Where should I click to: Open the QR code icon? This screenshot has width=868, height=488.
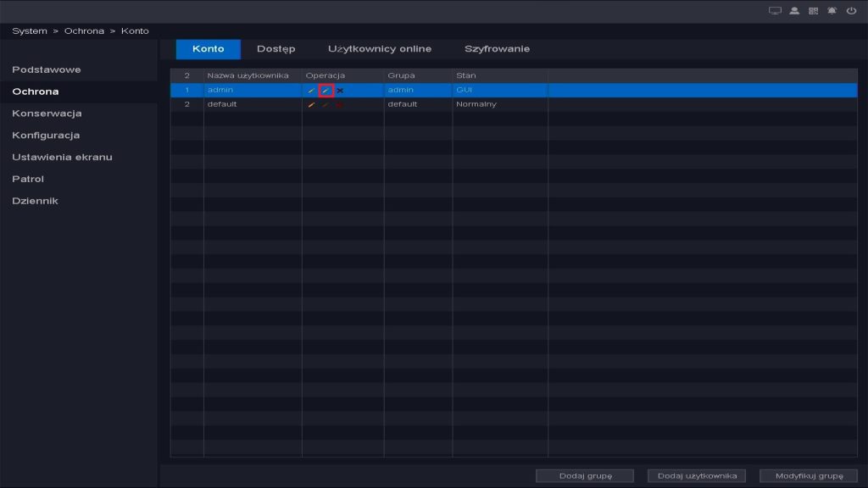(x=813, y=11)
